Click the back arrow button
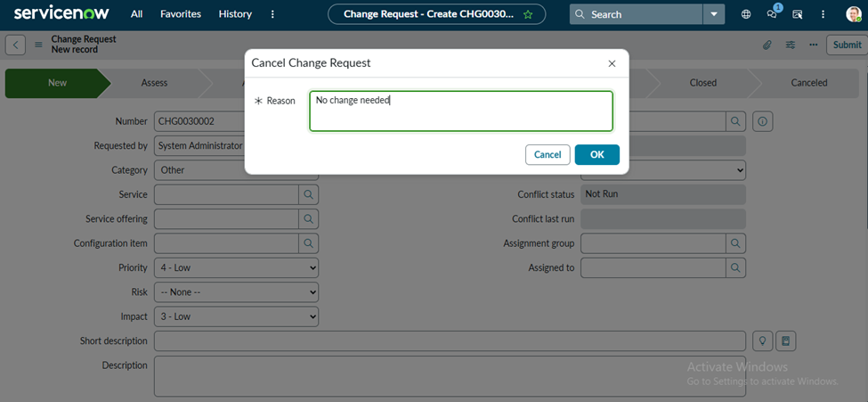868x402 pixels. [x=16, y=45]
